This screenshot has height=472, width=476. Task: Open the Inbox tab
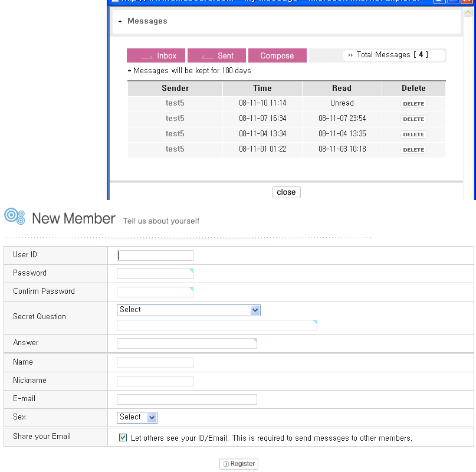tap(156, 55)
